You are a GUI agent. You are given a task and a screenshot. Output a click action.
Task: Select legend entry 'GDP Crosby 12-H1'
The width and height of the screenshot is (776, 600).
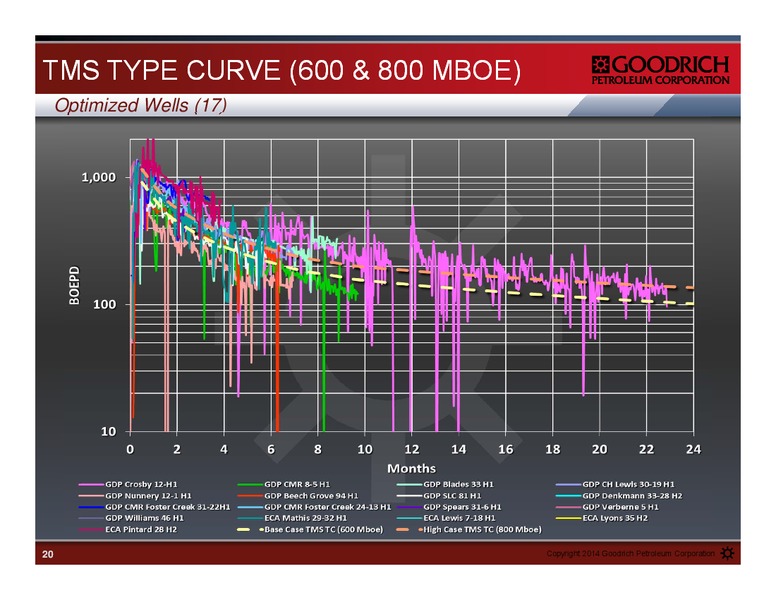tap(128, 484)
